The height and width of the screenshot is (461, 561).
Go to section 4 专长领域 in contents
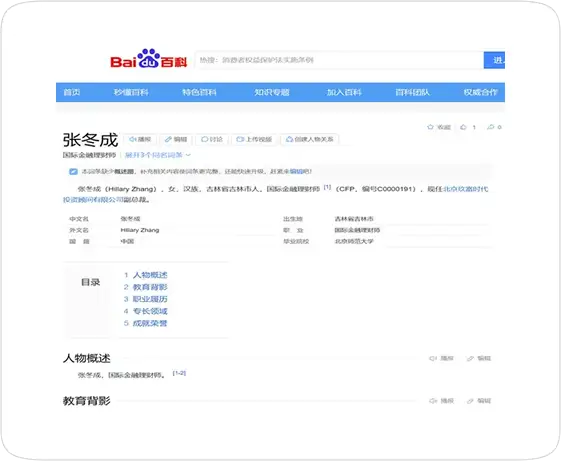pos(150,311)
